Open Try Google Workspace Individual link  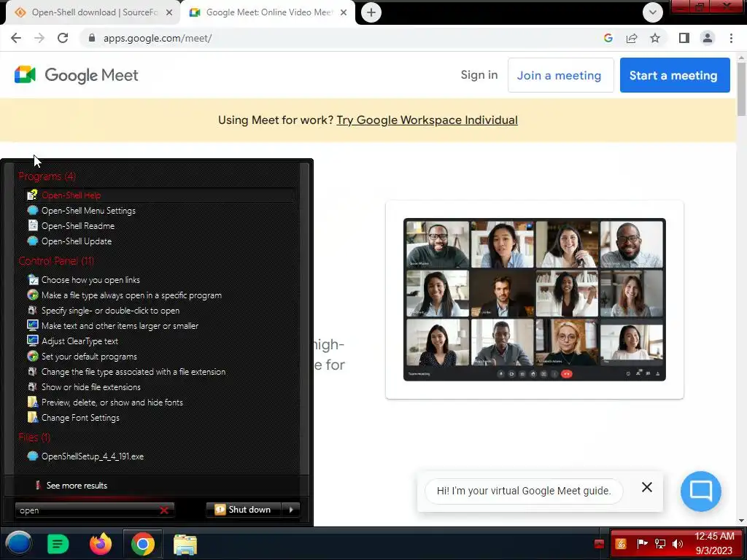pyautogui.click(x=427, y=120)
